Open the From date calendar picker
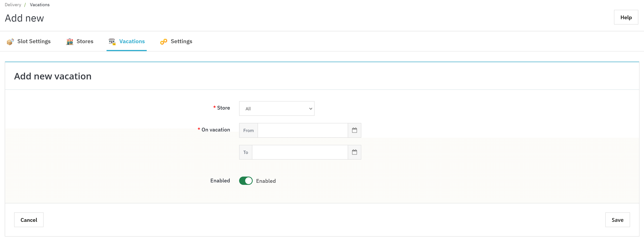 pos(354,130)
